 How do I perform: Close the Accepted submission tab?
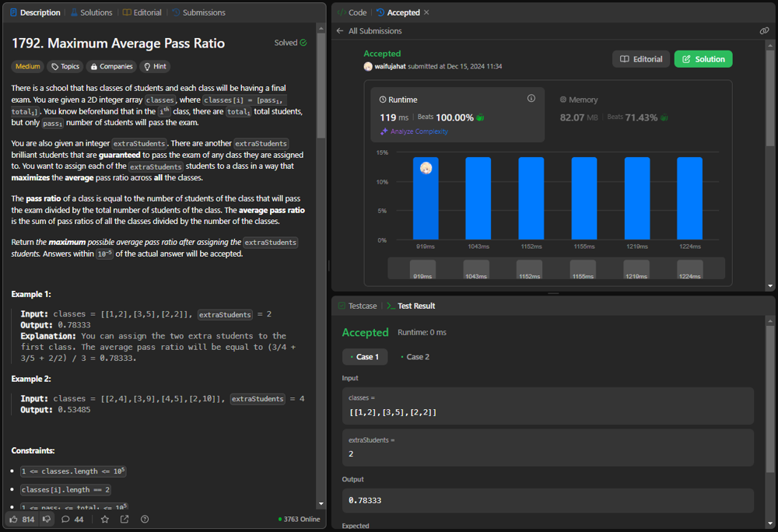click(426, 12)
